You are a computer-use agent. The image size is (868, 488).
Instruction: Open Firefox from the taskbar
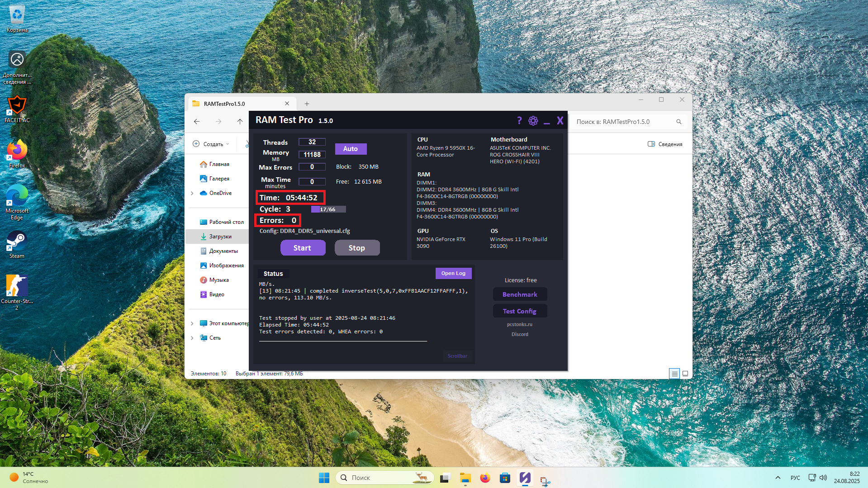pyautogui.click(x=485, y=478)
